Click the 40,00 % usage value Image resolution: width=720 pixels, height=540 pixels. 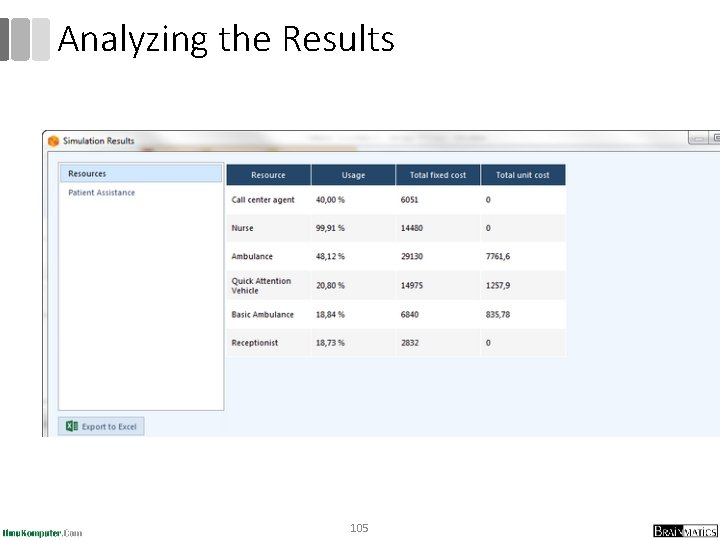point(330,200)
